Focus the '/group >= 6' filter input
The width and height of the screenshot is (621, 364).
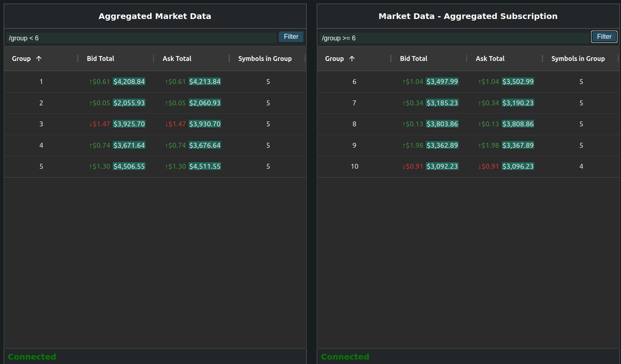pyautogui.click(x=454, y=38)
